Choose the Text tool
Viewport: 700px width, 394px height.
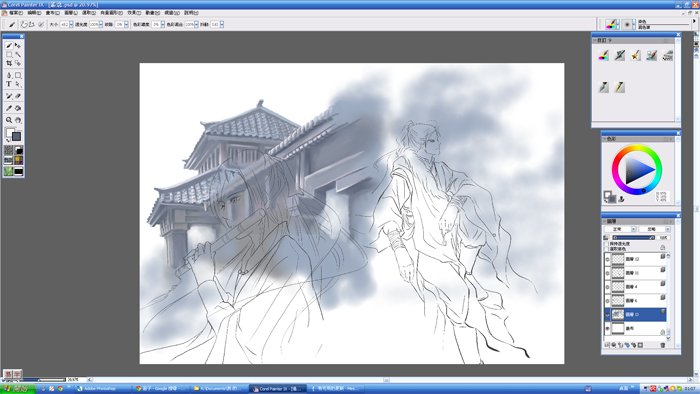9,84
